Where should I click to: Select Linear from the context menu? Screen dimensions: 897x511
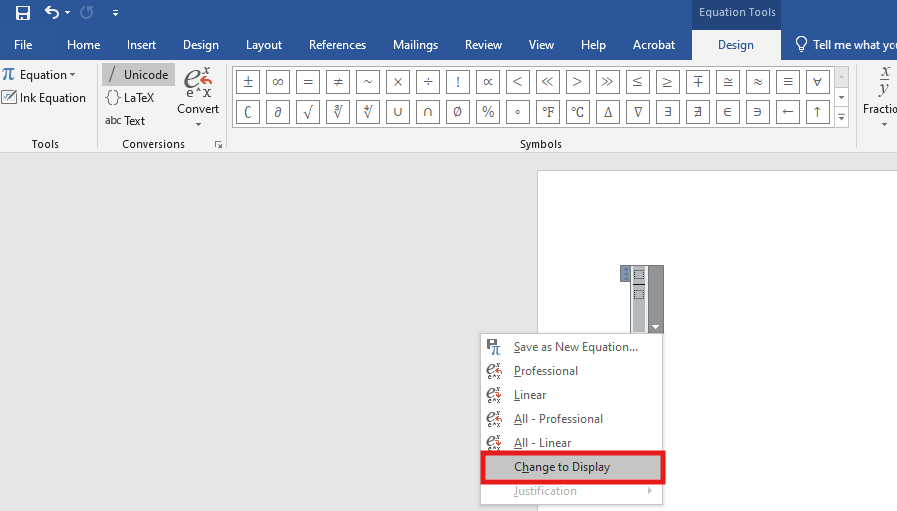pyautogui.click(x=529, y=395)
